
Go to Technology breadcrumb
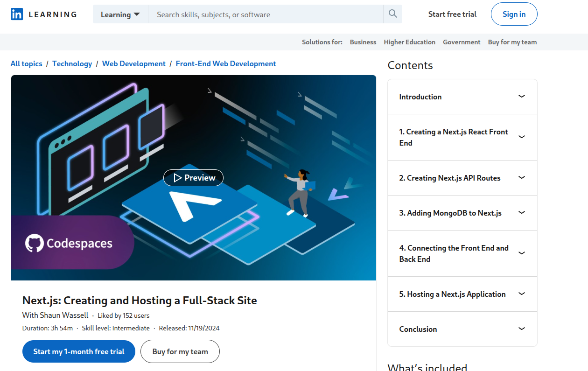coord(72,63)
